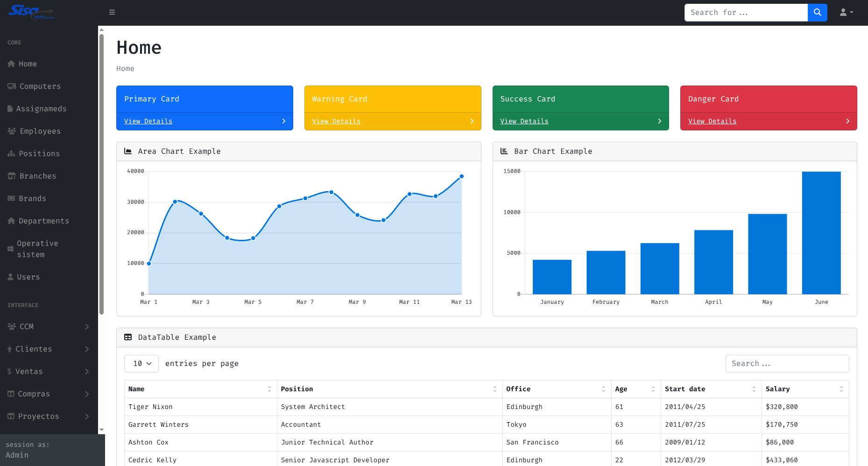Click the Operative sistem Windows icon
868x466 pixels.
pos(10,249)
